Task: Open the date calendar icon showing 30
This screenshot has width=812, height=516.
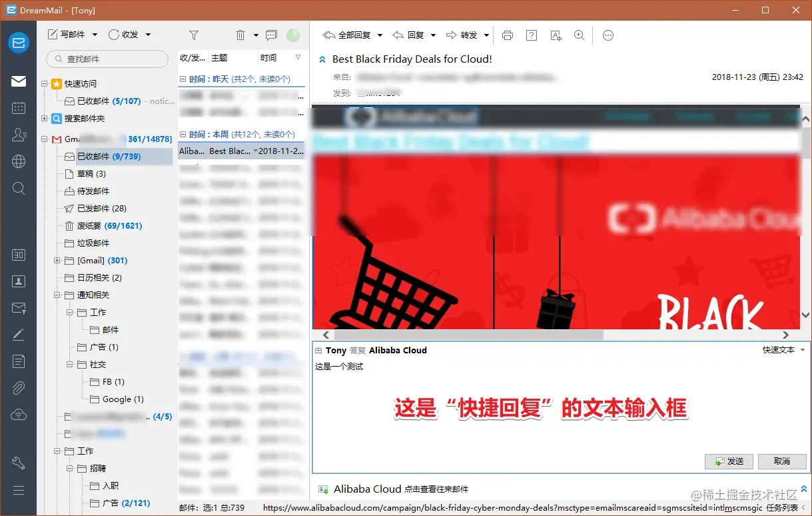Action: pos(19,255)
